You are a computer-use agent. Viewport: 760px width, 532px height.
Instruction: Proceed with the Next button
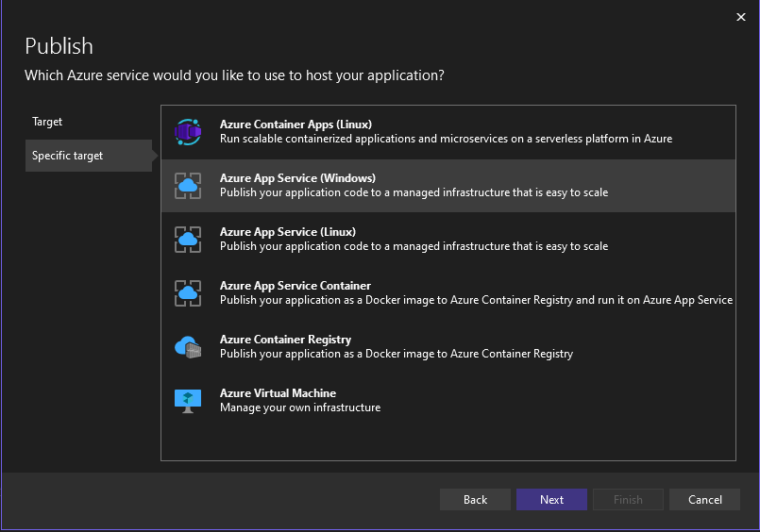(x=551, y=500)
